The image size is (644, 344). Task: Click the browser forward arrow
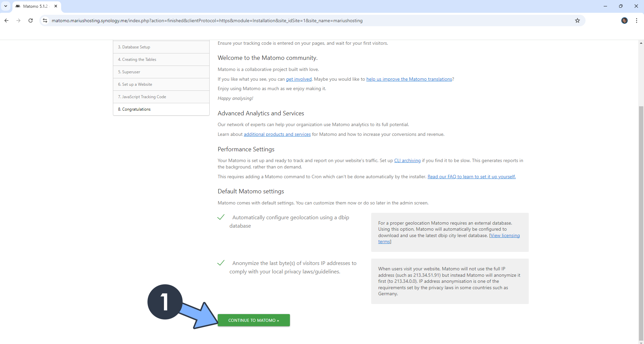[18, 21]
